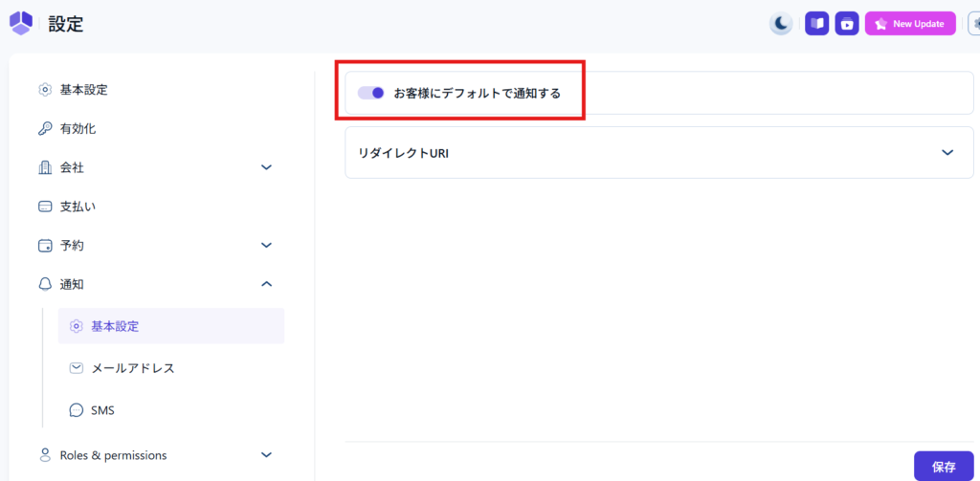Open the SMS notification settings
This screenshot has width=980, height=481.
coord(102,410)
